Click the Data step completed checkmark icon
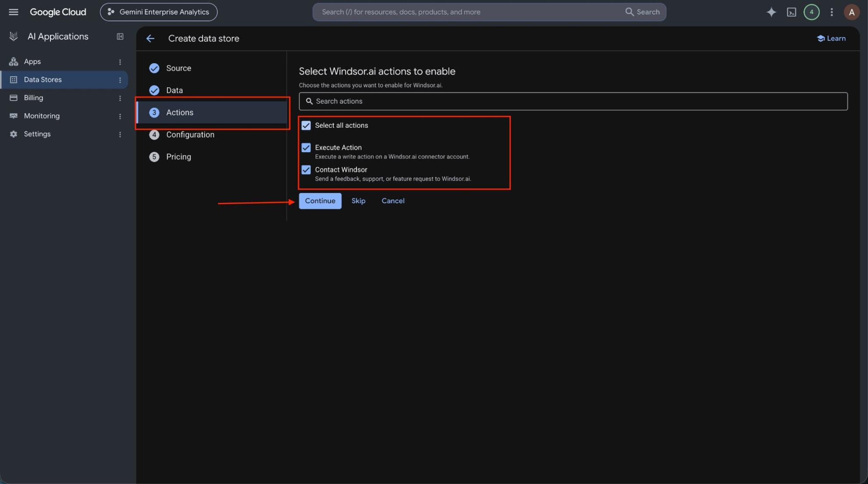The image size is (868, 484). [154, 90]
